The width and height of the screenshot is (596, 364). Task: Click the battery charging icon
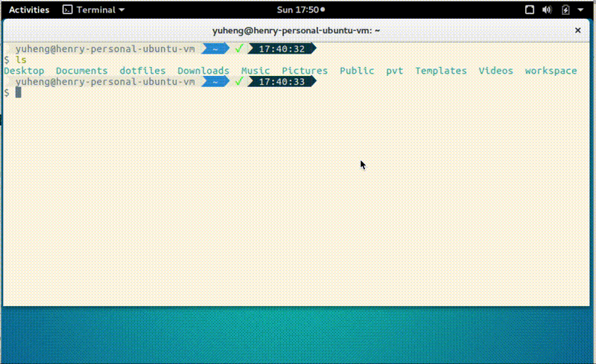(565, 10)
